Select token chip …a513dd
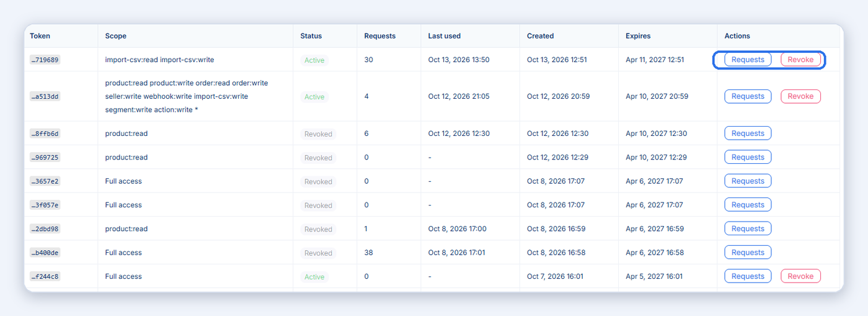The width and height of the screenshot is (868, 316). coord(45,97)
